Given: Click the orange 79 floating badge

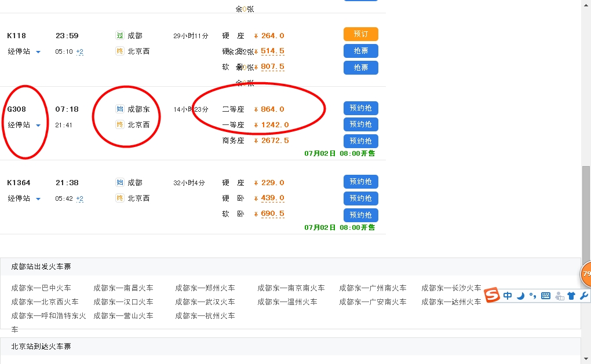Looking at the screenshot, I should (585, 274).
